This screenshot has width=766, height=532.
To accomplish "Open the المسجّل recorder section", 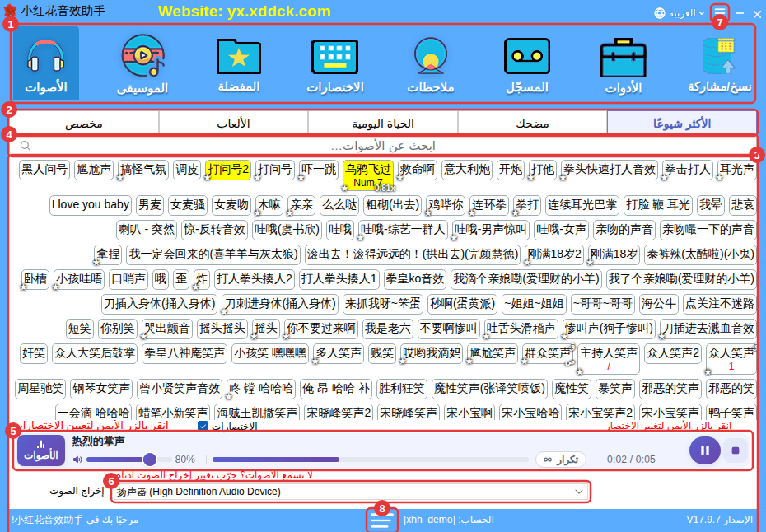I will 526,63.
